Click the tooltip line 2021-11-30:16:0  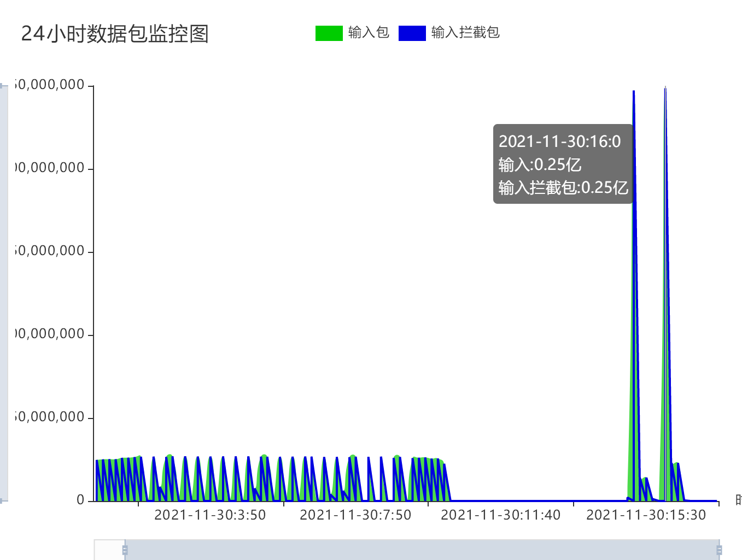560,142
